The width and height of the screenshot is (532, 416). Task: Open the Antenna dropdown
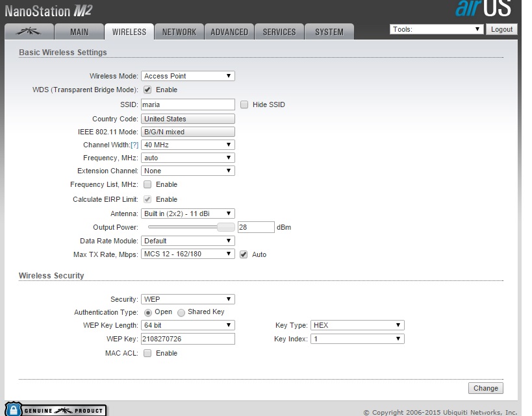click(188, 214)
